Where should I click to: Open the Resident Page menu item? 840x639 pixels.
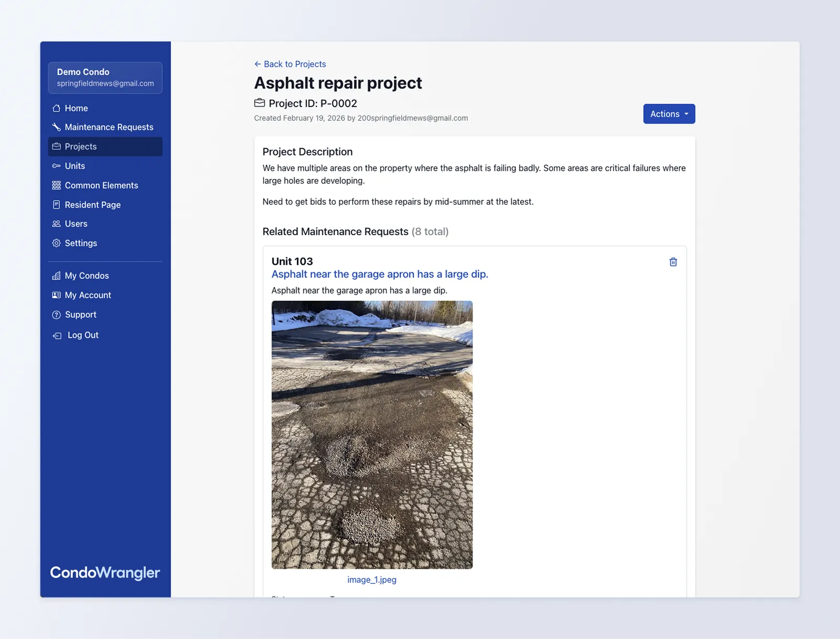(105, 205)
